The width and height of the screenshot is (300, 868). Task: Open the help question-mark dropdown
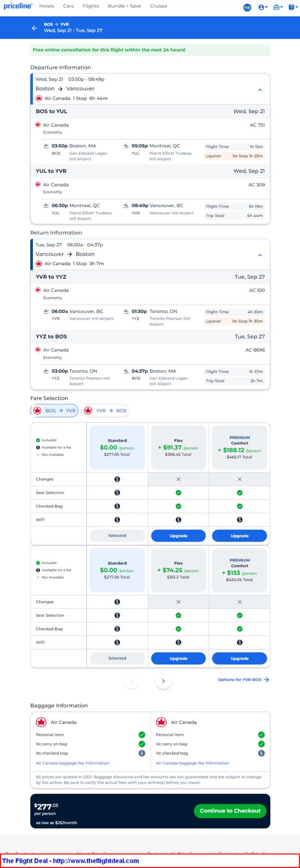(293, 7)
